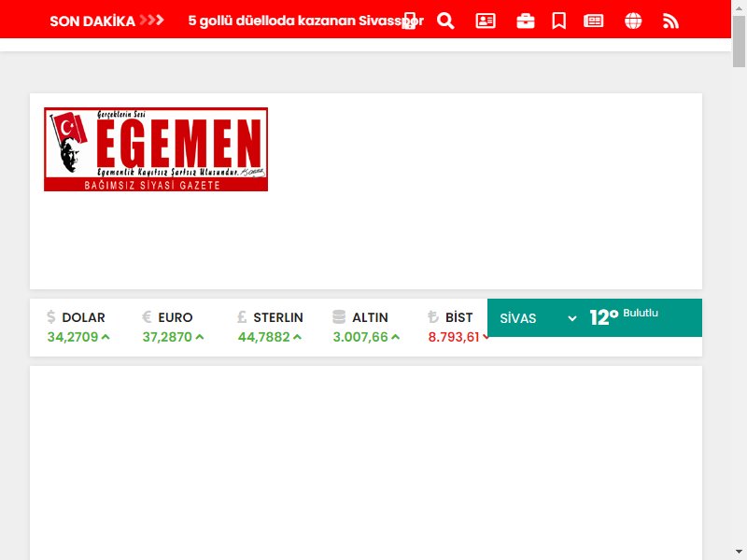Click the newspaper icon in top bar
The width and height of the screenshot is (747, 560).
[x=594, y=21]
